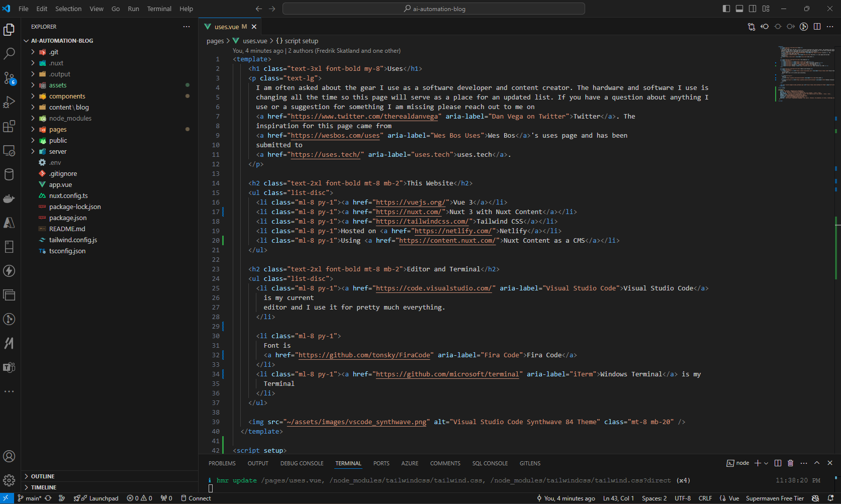Click Spaces: 2 indentation setting
841x504 pixels.
click(x=654, y=498)
